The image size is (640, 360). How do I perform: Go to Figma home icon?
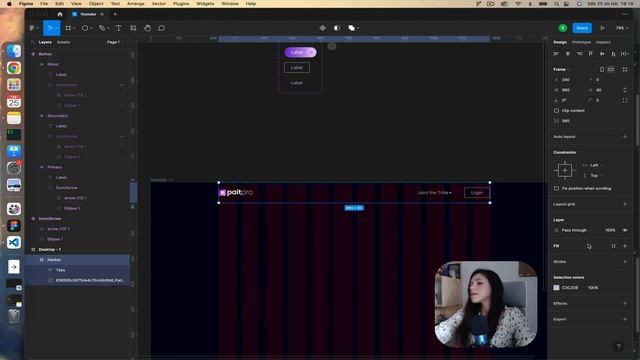coord(60,14)
